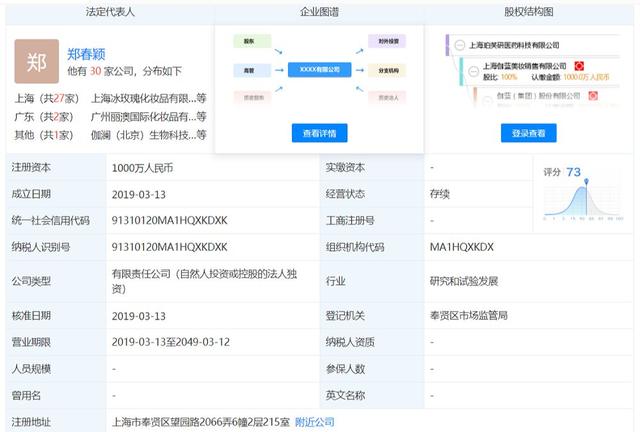Click 股比 100% in equity tree
The width and height of the screenshot is (640, 432).
coord(500,77)
